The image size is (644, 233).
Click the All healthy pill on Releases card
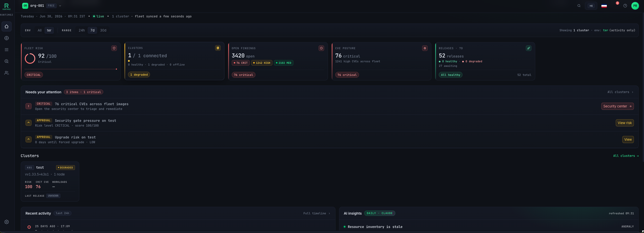click(451, 75)
